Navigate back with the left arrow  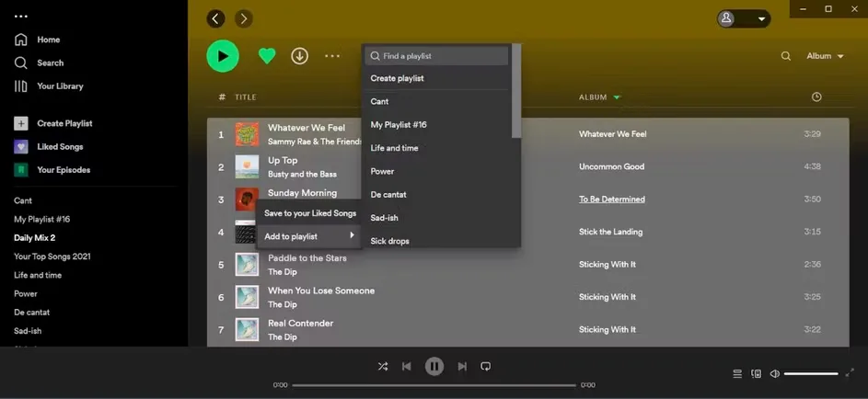(x=216, y=18)
